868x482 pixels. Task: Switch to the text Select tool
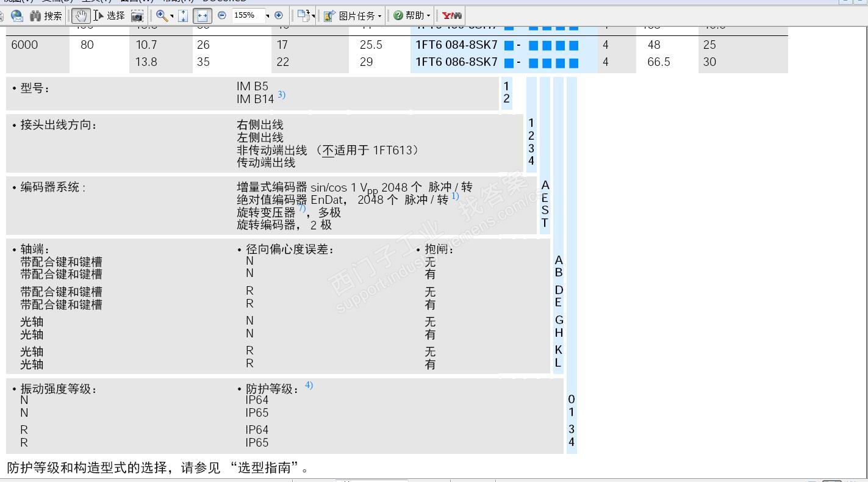tap(110, 16)
